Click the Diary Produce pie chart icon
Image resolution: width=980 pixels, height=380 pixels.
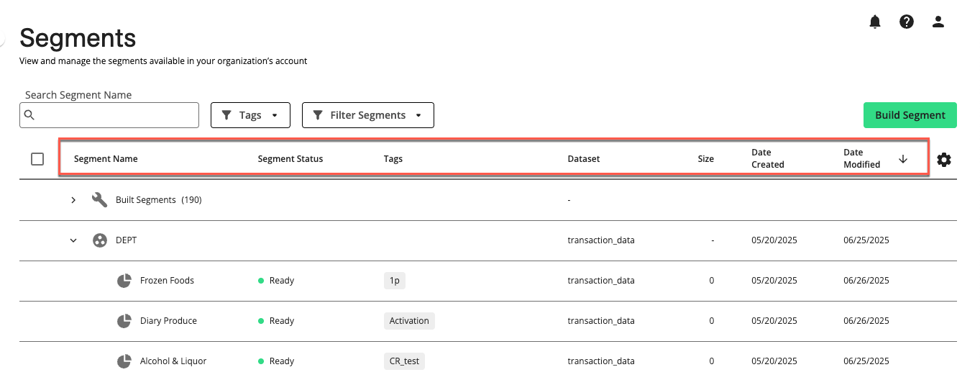[124, 321]
